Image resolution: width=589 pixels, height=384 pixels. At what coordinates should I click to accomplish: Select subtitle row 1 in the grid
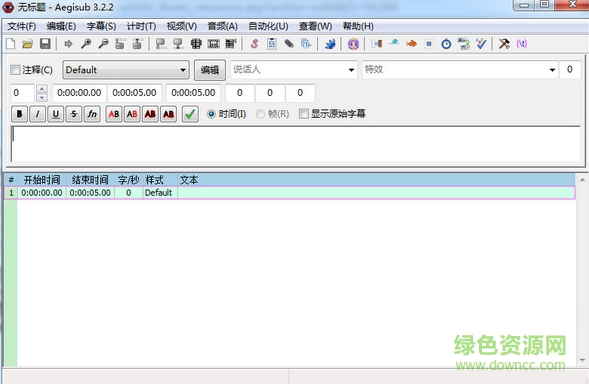pyautogui.click(x=290, y=193)
